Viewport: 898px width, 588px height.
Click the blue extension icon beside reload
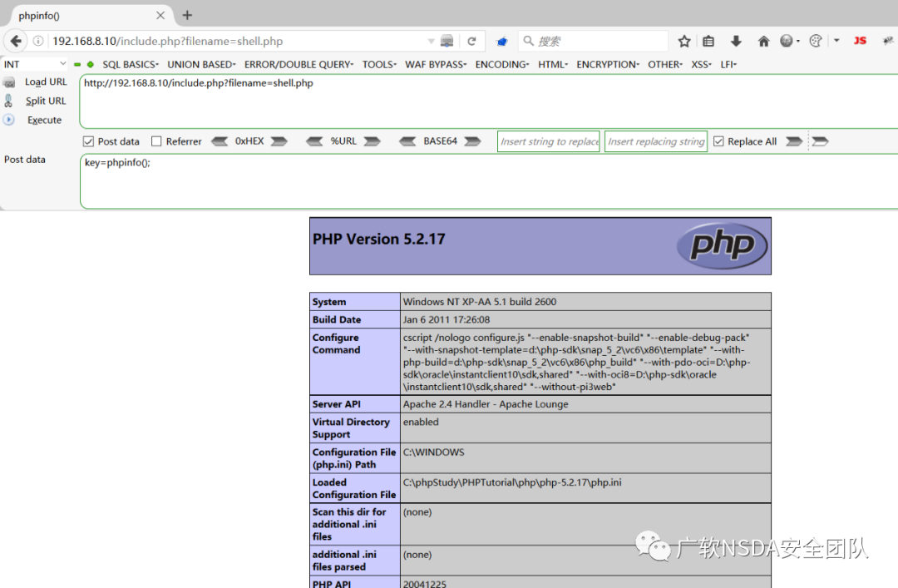point(501,42)
